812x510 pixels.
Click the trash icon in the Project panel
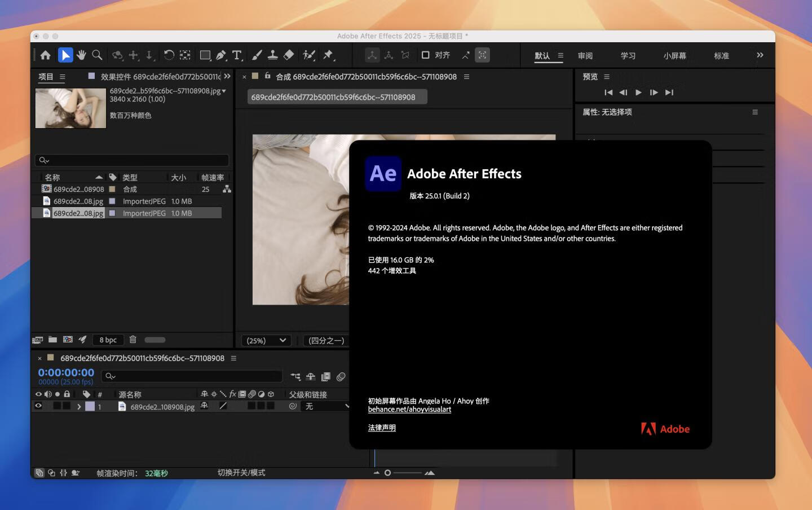[133, 339]
